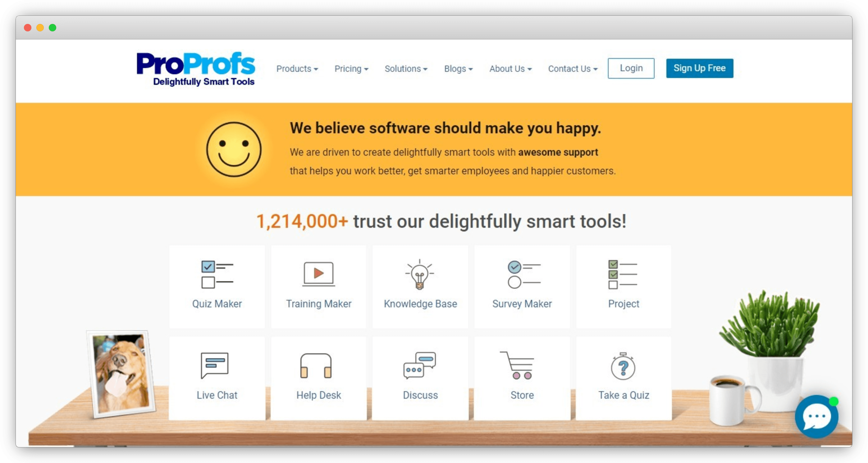The width and height of the screenshot is (868, 463).
Task: Follow the Live Chat text link
Action: [x=217, y=395]
